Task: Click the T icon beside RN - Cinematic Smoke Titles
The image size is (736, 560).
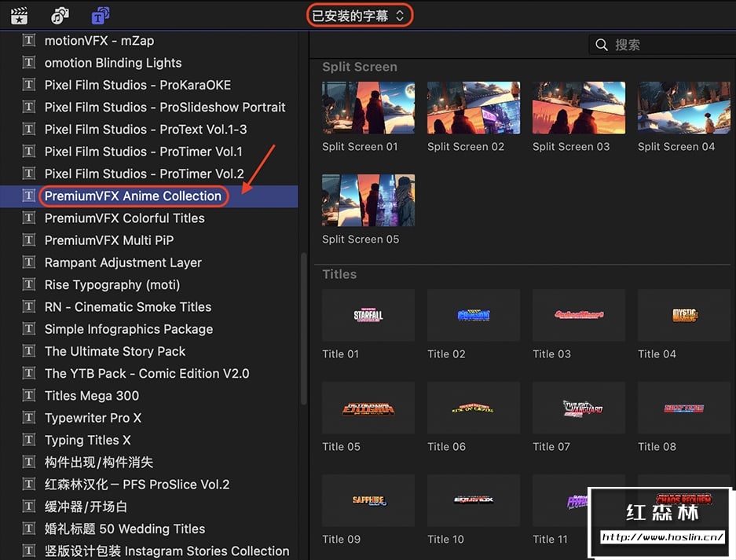Action: point(28,306)
